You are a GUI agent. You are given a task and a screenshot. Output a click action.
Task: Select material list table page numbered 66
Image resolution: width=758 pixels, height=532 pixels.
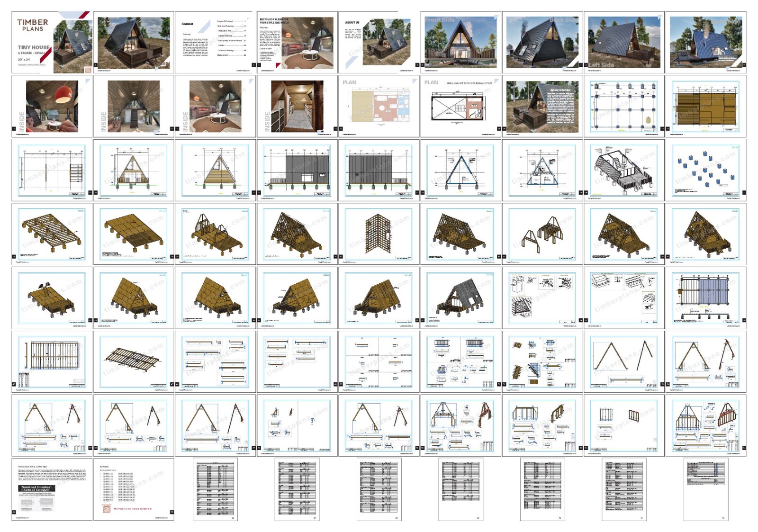coord(216,489)
